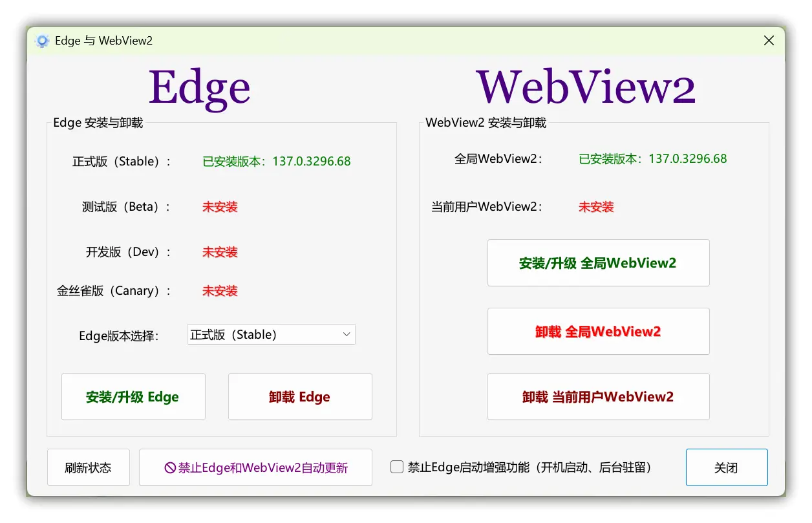Click the WebView2 安装与卸载 group title
The height and width of the screenshot is (523, 812).
(x=486, y=123)
